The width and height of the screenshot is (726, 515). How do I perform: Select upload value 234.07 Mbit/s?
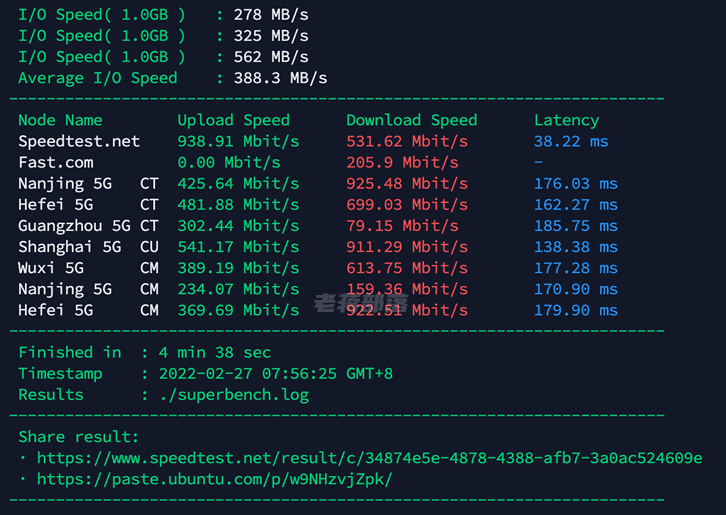click(x=238, y=289)
